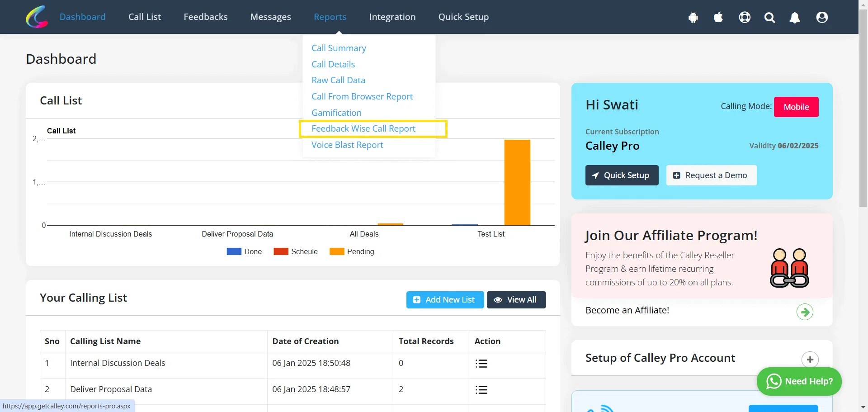Screen dimensions: 868x412
Task: Click the Add New List button
Action: [x=445, y=300]
